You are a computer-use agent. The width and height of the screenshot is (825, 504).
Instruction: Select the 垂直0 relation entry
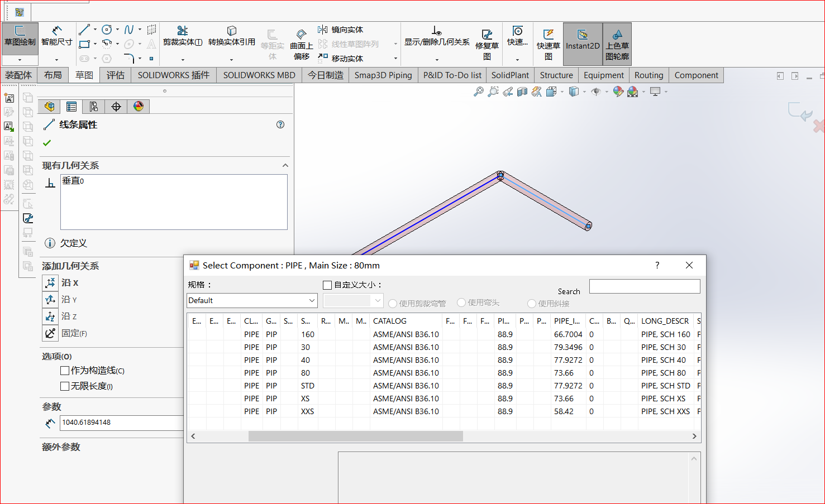coord(73,181)
